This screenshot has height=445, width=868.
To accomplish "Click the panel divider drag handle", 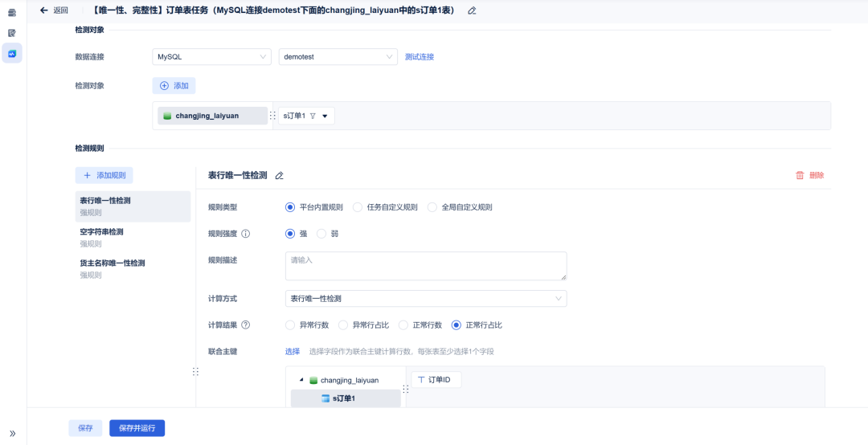I will click(x=195, y=371).
